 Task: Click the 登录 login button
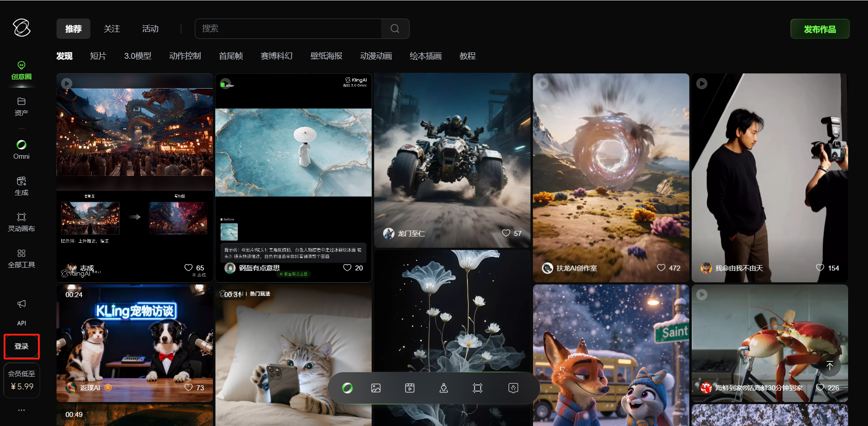tap(21, 346)
